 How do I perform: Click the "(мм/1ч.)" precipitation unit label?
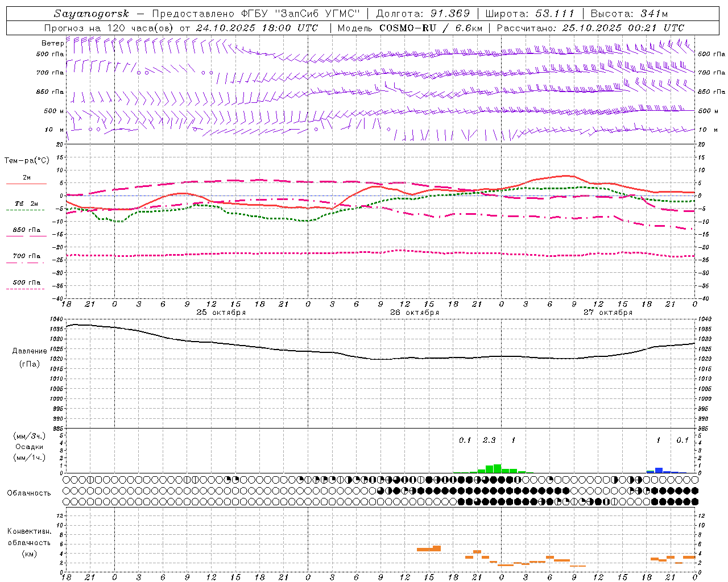pyautogui.click(x=28, y=458)
